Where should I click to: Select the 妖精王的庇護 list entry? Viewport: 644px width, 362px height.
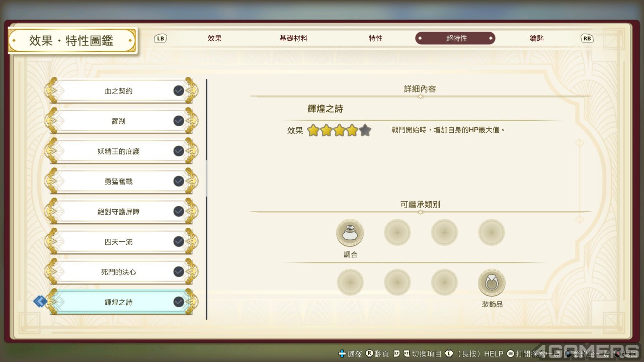click(x=121, y=151)
